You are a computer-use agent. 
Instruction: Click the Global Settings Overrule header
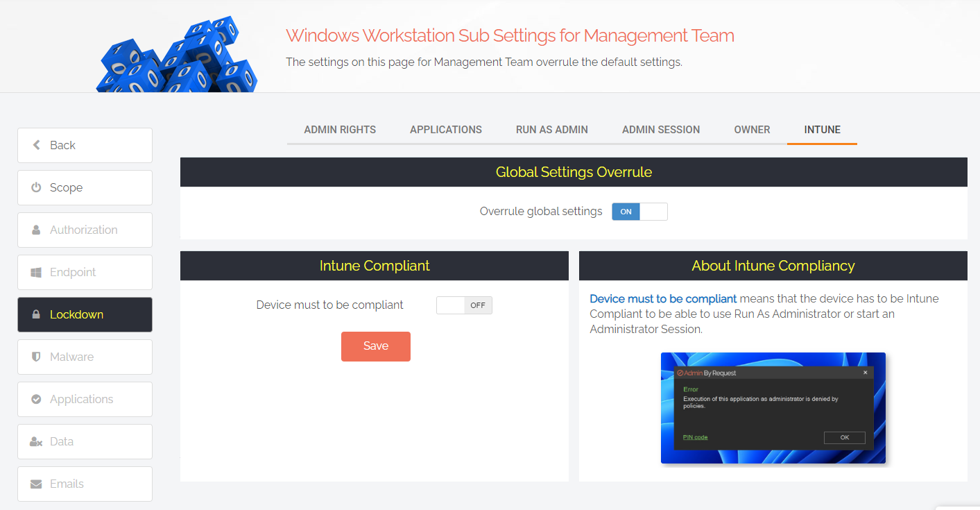click(x=574, y=172)
